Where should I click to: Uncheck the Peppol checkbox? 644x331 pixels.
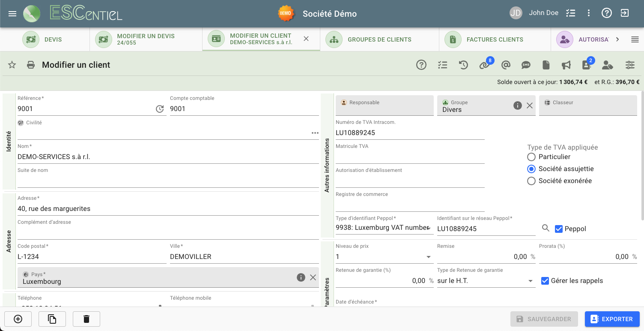coord(558,229)
